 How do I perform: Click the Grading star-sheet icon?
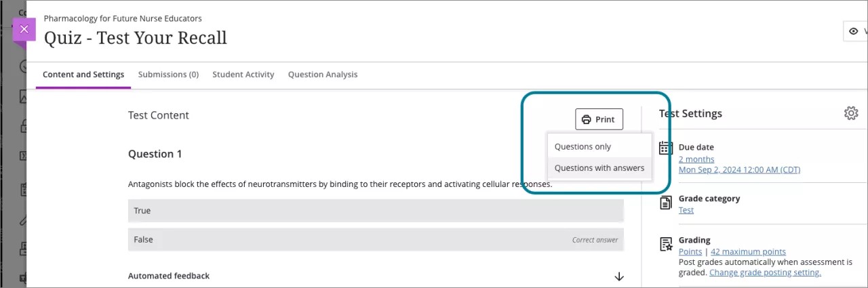point(666,244)
